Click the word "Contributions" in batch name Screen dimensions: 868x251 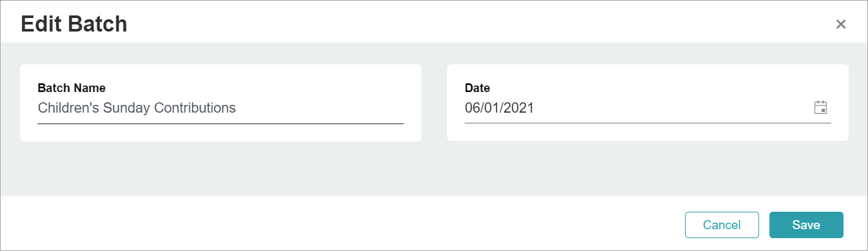pyautogui.click(x=195, y=108)
